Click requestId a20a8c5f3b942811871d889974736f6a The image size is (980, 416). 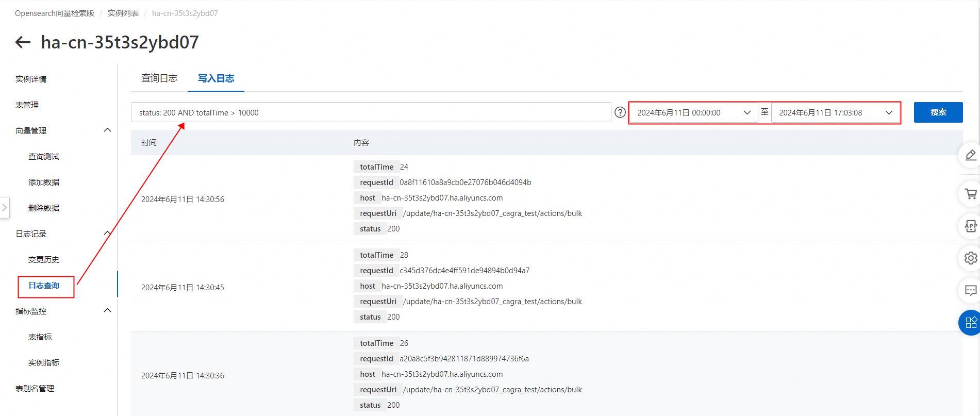point(464,359)
